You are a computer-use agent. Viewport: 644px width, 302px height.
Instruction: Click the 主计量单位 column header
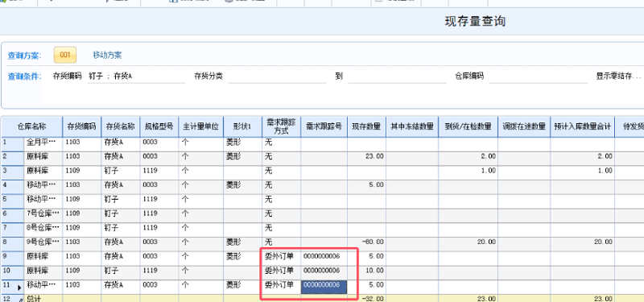pyautogui.click(x=200, y=126)
